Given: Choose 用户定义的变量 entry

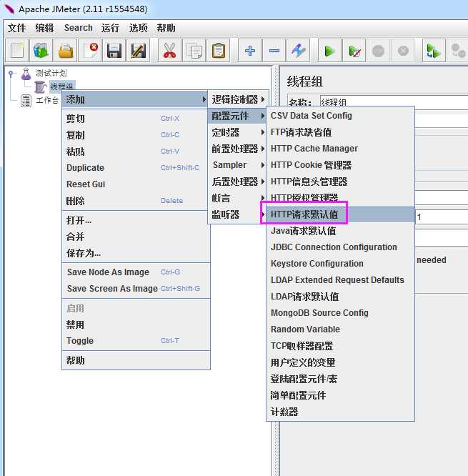Looking at the screenshot, I should point(340,362).
